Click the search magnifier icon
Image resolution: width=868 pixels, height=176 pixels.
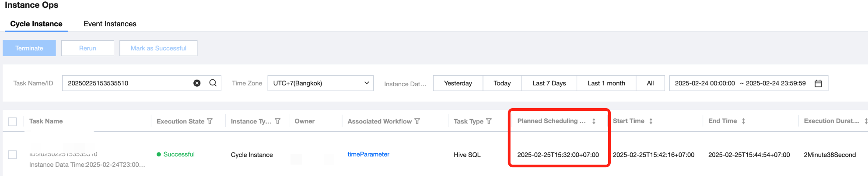213,83
